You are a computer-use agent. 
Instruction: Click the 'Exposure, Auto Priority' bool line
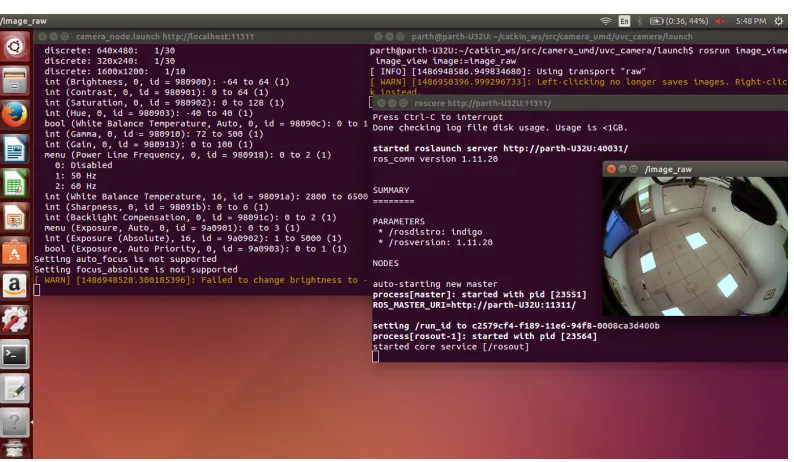tap(195, 249)
